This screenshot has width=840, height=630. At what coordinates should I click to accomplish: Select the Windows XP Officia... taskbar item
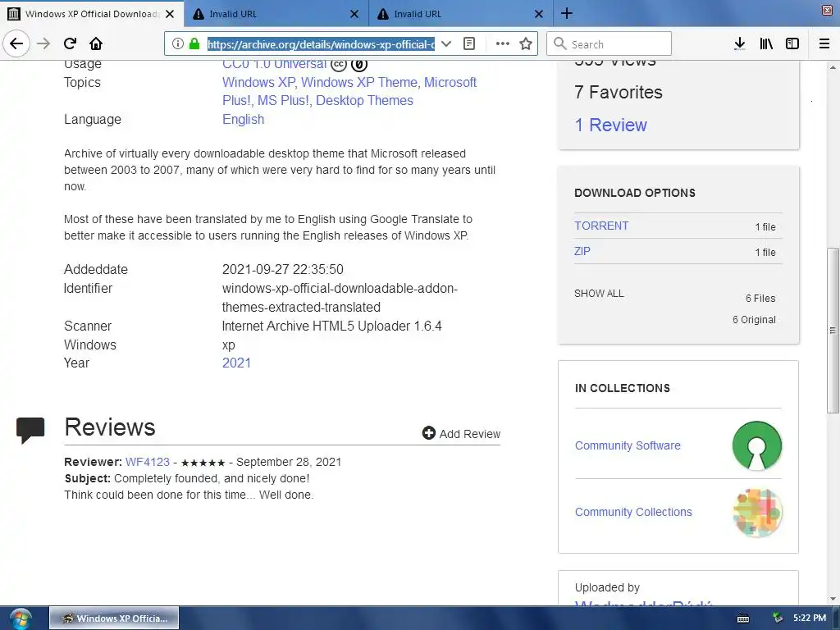point(114,619)
